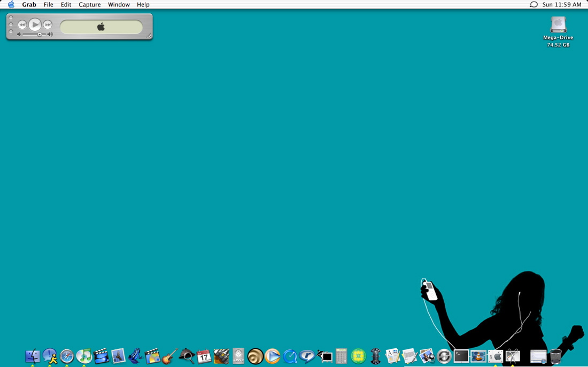Click the low-volume speaker icon
This screenshot has width=588, height=367.
pyautogui.click(x=19, y=35)
